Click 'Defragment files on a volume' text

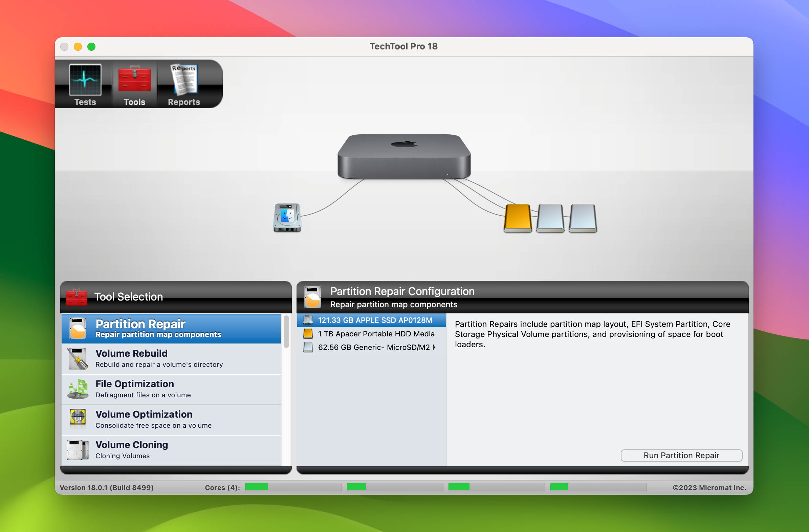pyautogui.click(x=143, y=395)
